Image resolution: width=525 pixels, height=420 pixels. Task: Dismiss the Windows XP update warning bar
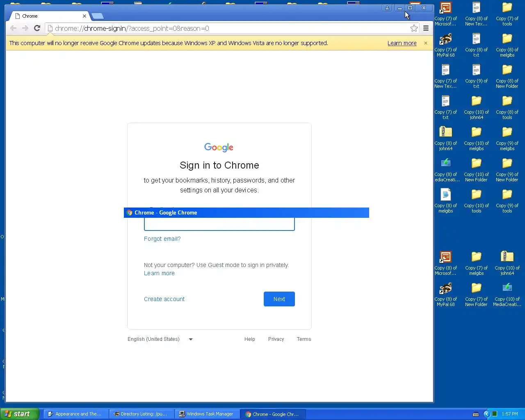coord(426,43)
